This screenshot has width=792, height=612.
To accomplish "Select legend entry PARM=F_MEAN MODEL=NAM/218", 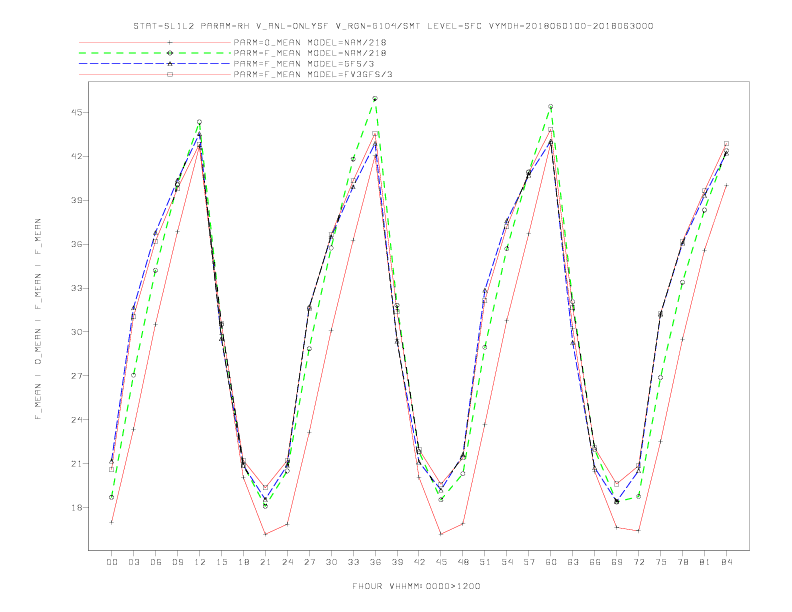I will click(x=310, y=53).
